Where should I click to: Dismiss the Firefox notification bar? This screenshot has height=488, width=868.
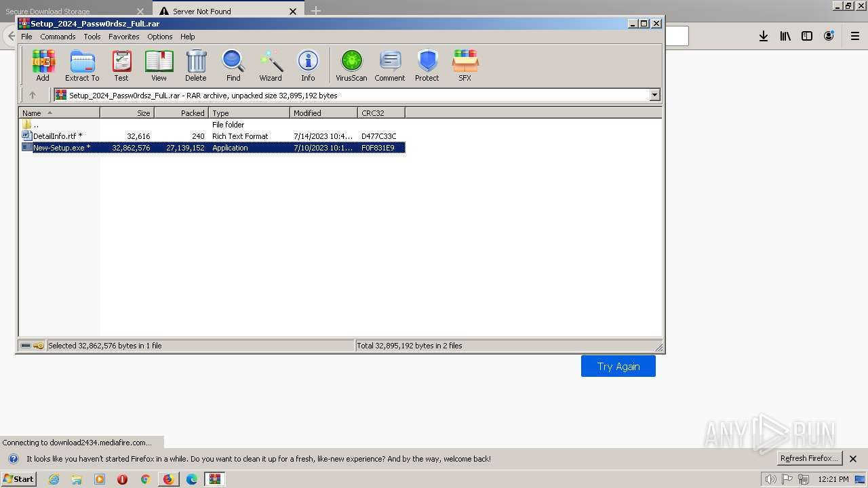[853, 459]
